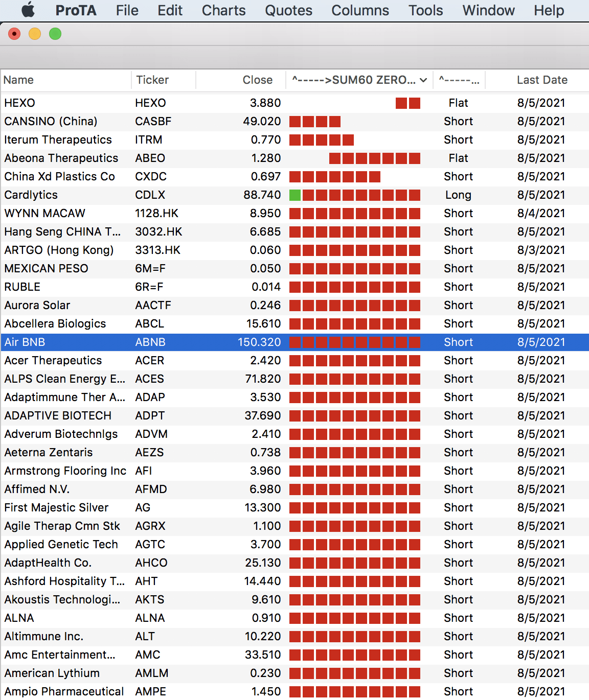Click the green zoom window button

click(55, 34)
